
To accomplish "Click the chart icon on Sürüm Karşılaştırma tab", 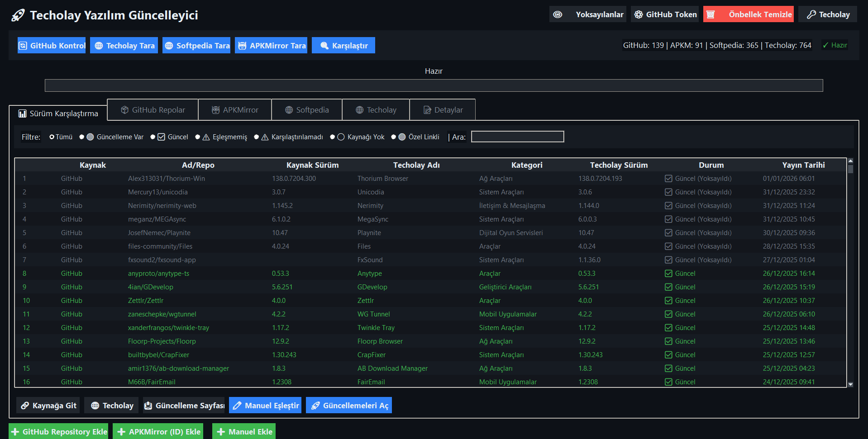I will [22, 113].
